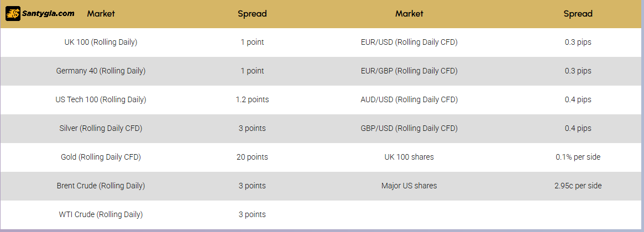Click the UK 100 (Rolling Daily) cell

(x=101, y=42)
